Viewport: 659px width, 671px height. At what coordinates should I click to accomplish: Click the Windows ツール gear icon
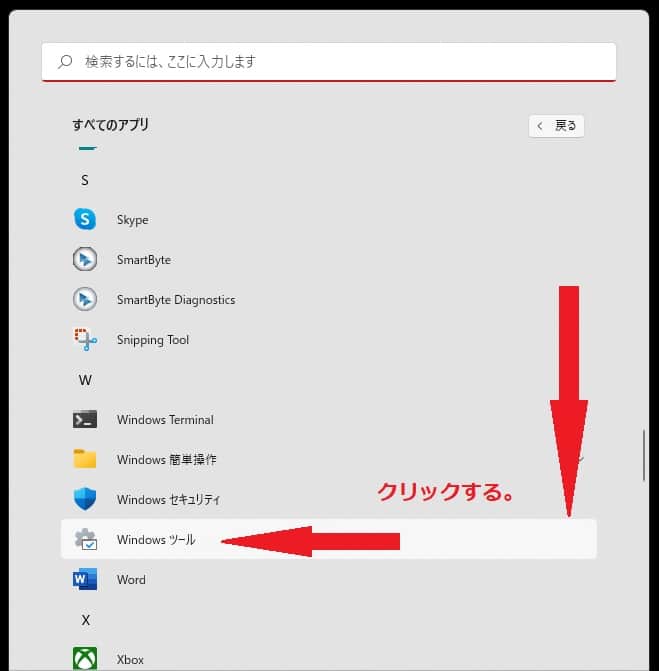click(x=86, y=539)
